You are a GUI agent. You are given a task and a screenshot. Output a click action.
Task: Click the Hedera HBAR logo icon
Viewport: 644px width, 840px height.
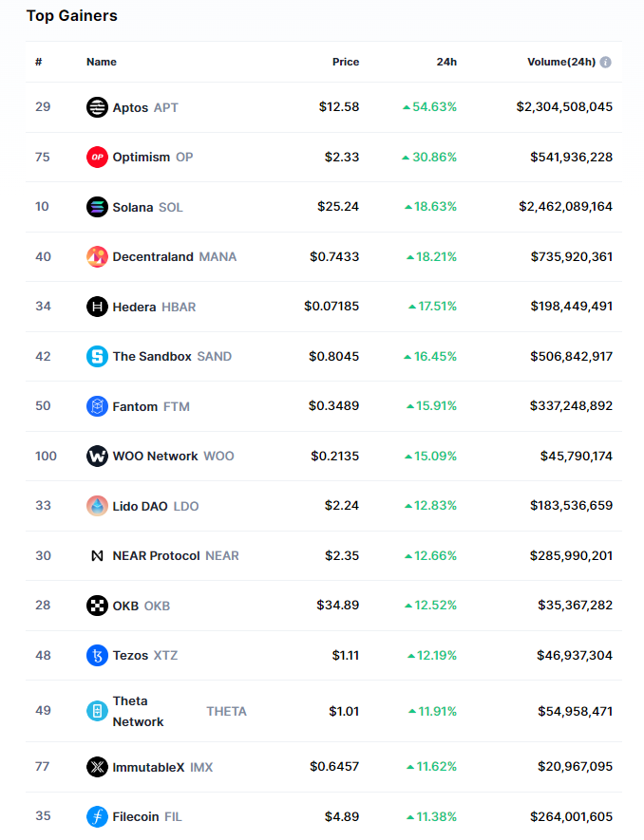pyautogui.click(x=97, y=307)
